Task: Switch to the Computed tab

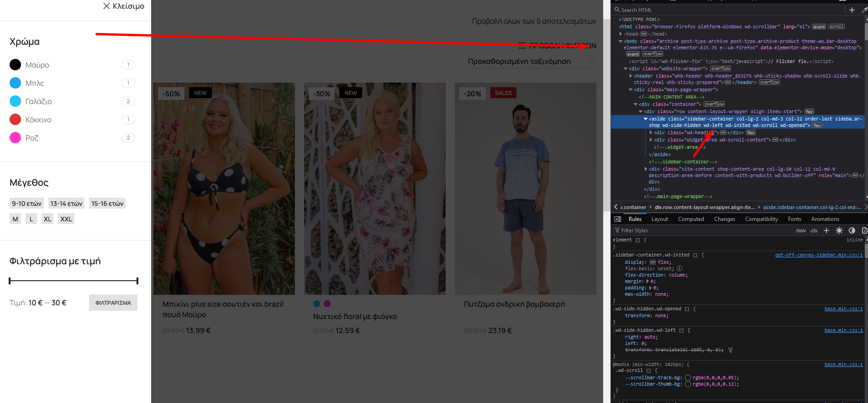Action: [691, 219]
